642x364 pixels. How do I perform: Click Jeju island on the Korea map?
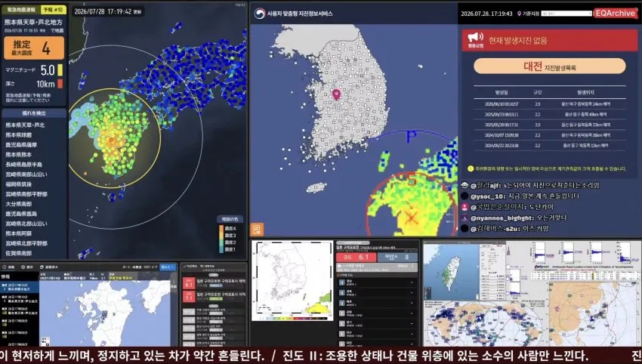click(x=316, y=188)
